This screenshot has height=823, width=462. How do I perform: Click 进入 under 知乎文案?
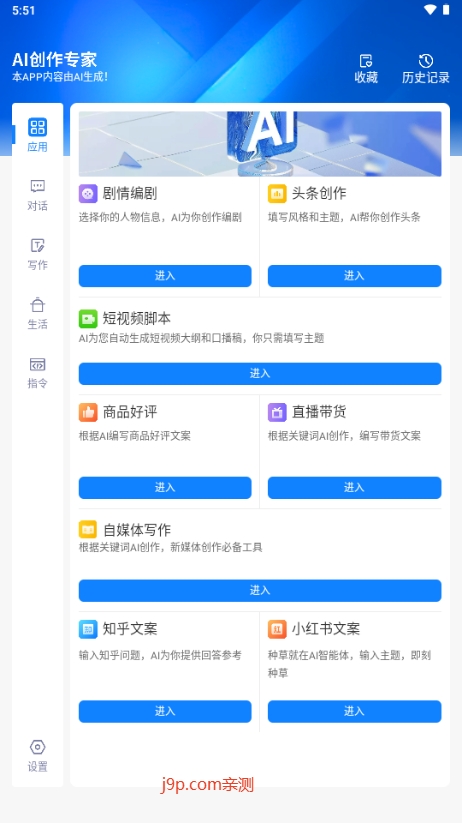point(165,711)
